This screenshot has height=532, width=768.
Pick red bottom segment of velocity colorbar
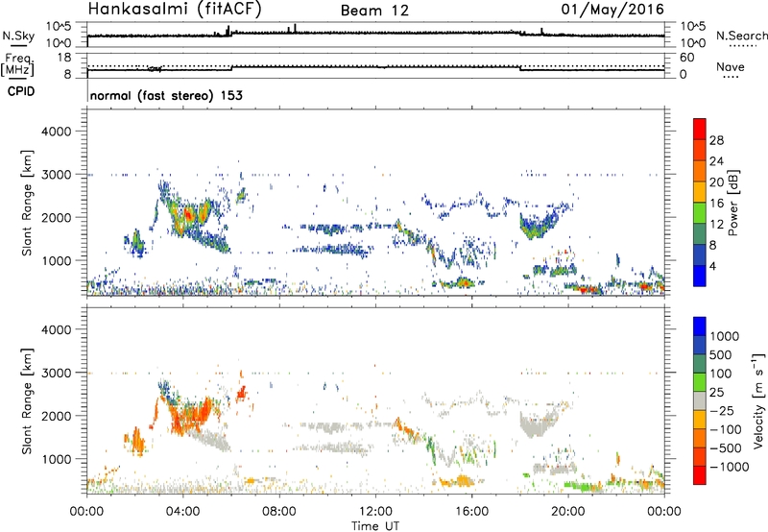point(700,475)
